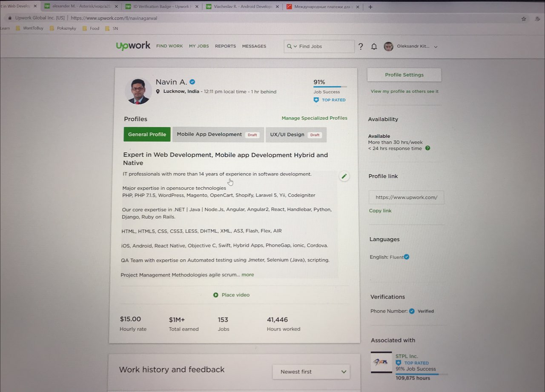Click the lock icon in the address bar

(10, 18)
